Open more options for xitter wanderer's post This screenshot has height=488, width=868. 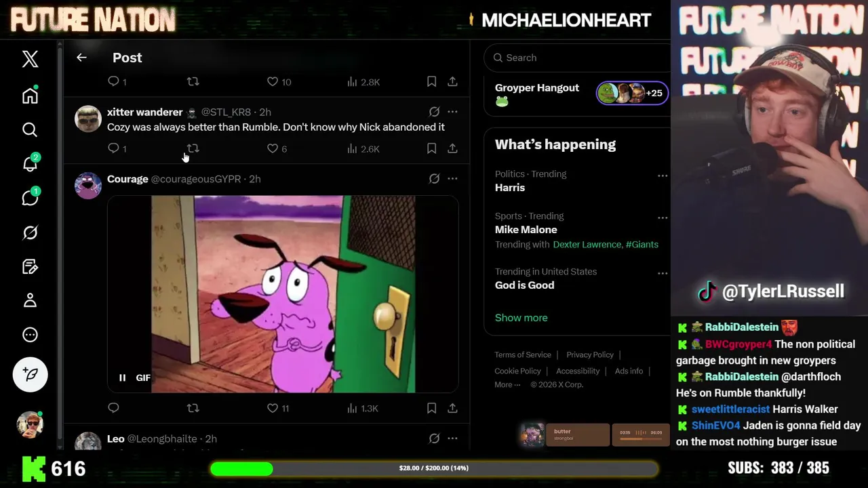[452, 112]
